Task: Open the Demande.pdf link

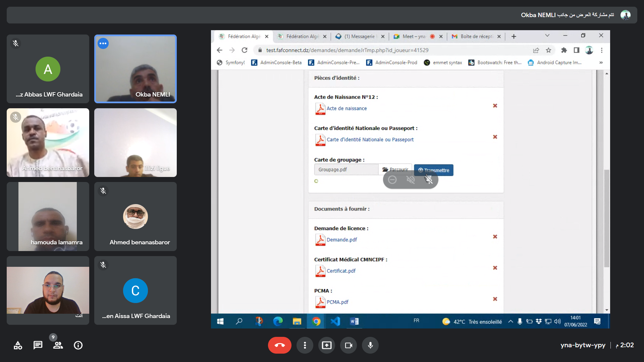Action: [x=341, y=240]
